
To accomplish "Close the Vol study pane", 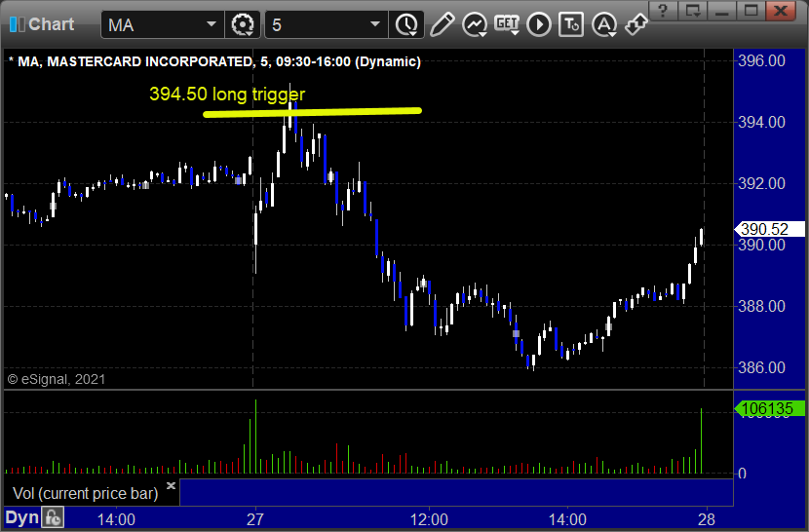I will (x=172, y=485).
